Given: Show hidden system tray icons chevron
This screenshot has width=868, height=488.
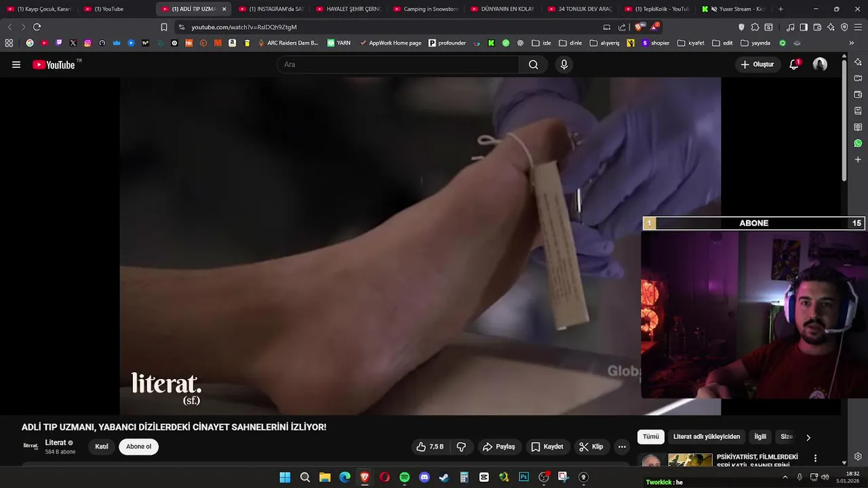Looking at the screenshot, I should pos(785,477).
